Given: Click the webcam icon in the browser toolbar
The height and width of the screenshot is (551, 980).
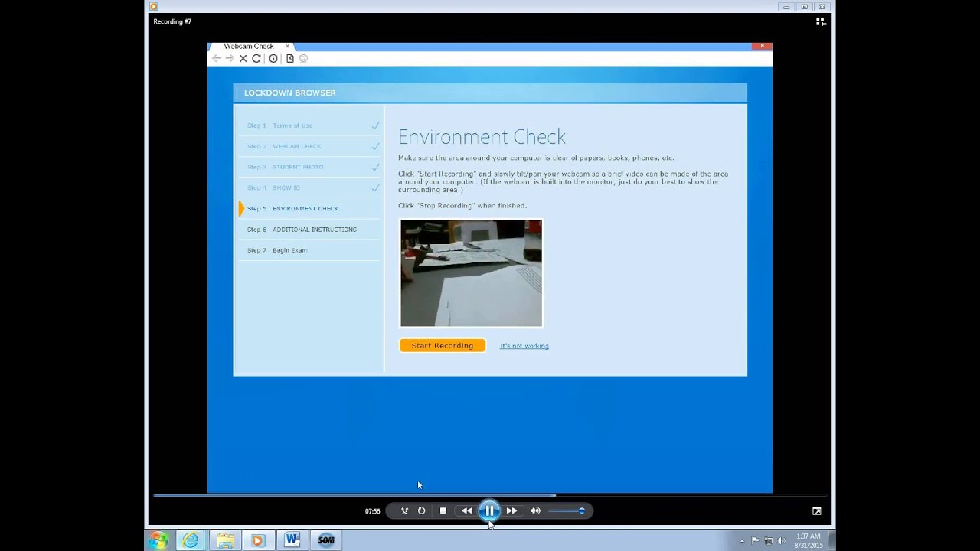Looking at the screenshot, I should point(303,58).
